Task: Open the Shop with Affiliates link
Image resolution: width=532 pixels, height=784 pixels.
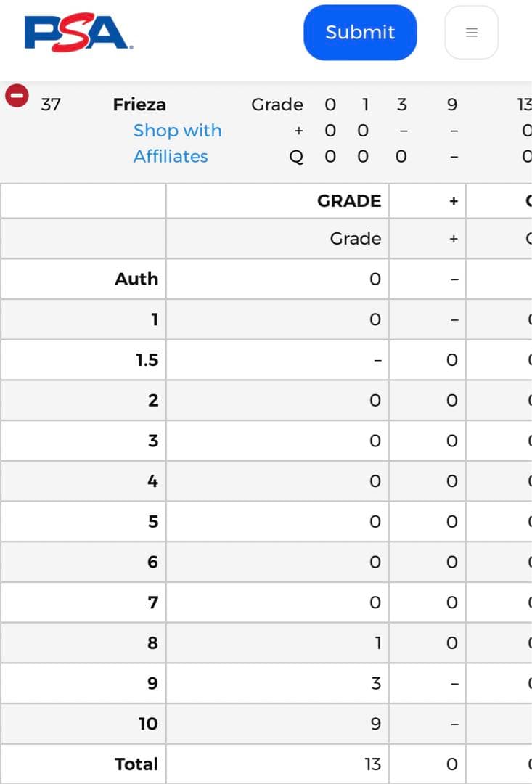Action: [177, 143]
